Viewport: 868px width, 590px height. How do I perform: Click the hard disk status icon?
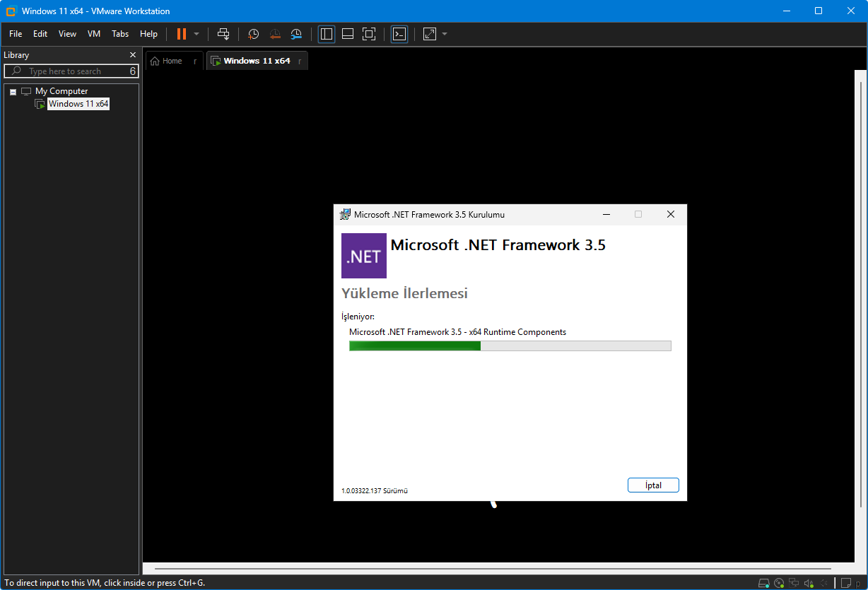tap(764, 583)
